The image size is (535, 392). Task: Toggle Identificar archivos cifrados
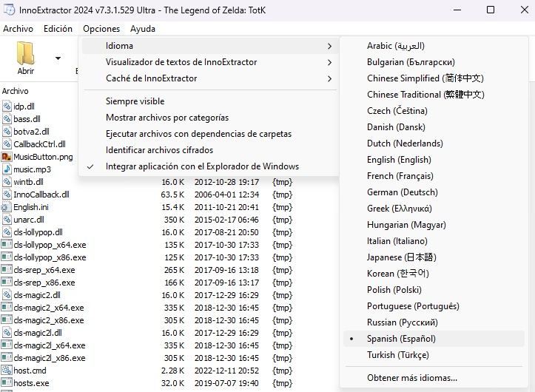(x=210, y=150)
